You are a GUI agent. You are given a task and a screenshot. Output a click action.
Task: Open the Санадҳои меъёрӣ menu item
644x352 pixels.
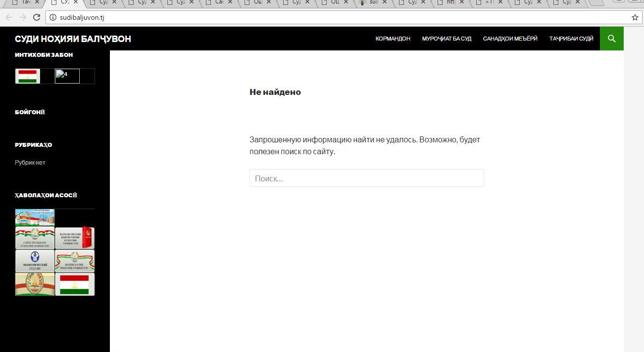[x=510, y=39]
